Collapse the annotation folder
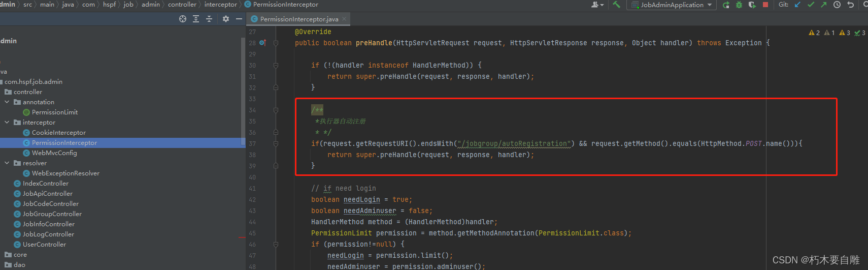The width and height of the screenshot is (868, 270). tap(7, 102)
